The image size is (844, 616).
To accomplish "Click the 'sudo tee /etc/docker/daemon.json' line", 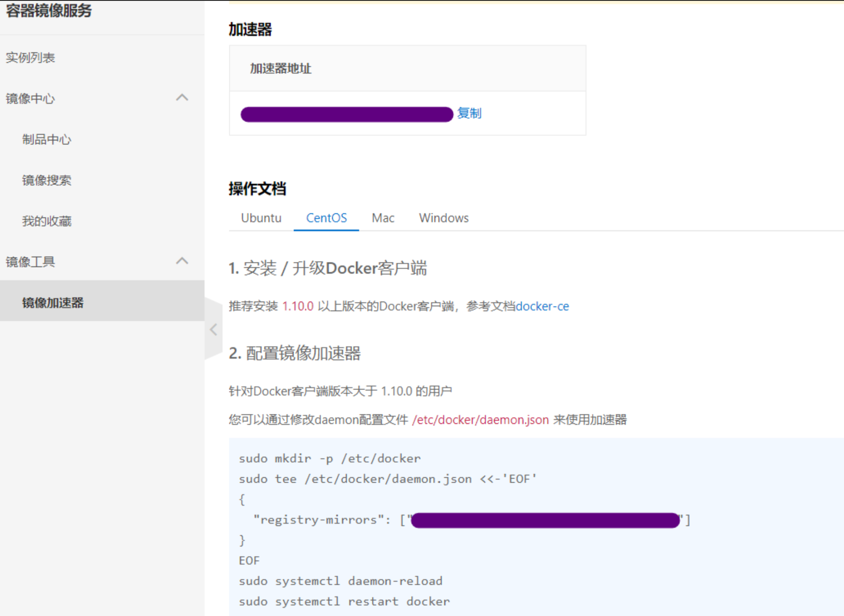I will (x=388, y=479).
